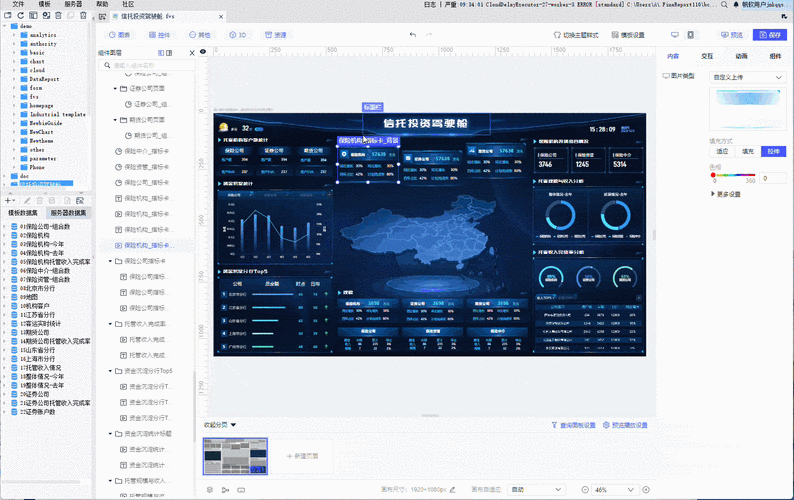The width and height of the screenshot is (794, 500).
Task: Toggle the eye visibility icon near the ruler
Action: [x=203, y=52]
